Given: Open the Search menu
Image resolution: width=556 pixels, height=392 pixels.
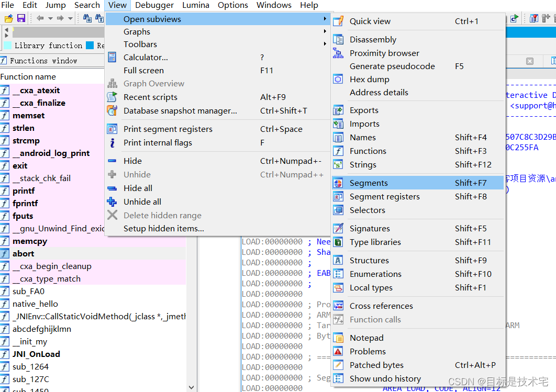Looking at the screenshot, I should 87,5.
